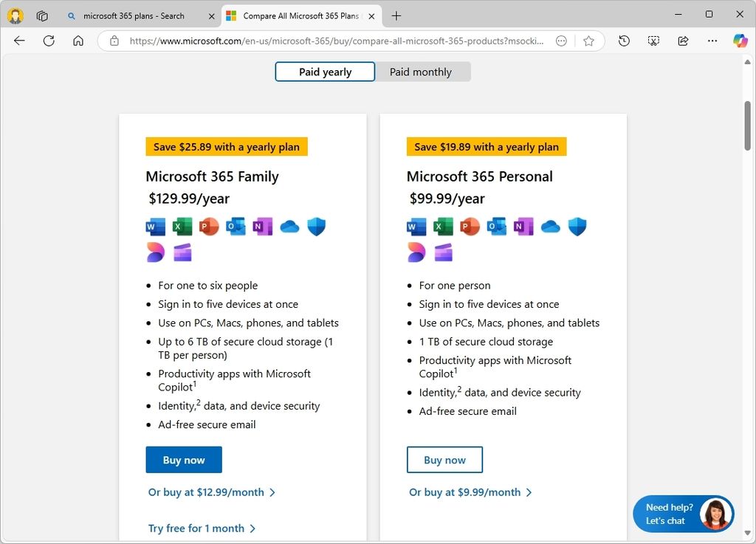Open Copilot from the browser toolbar
756x544 pixels.
(x=740, y=41)
